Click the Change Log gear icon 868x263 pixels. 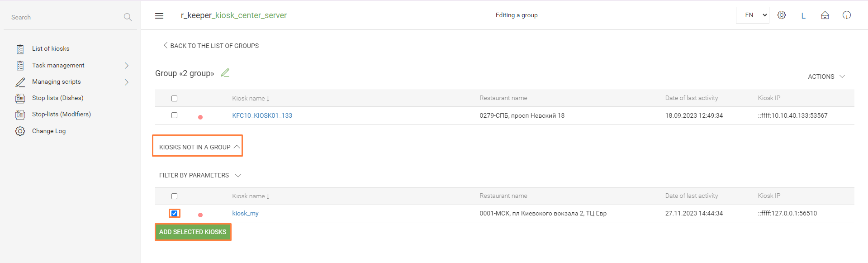pos(20,131)
